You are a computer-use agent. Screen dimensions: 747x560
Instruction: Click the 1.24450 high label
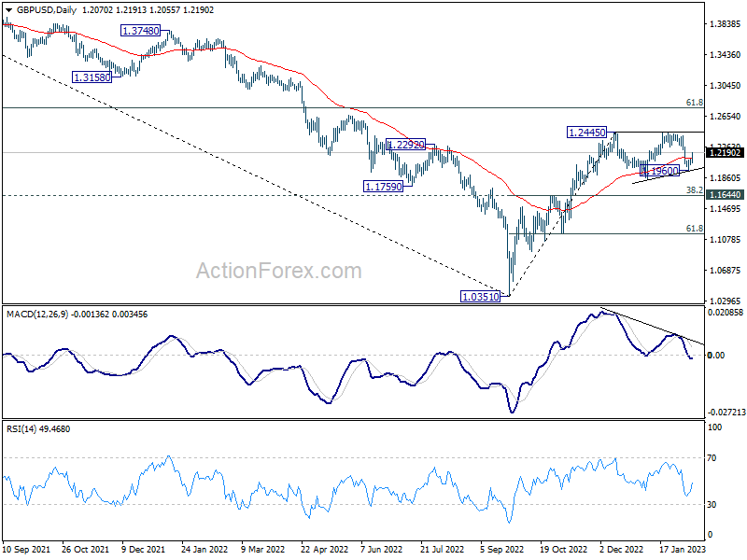click(587, 133)
